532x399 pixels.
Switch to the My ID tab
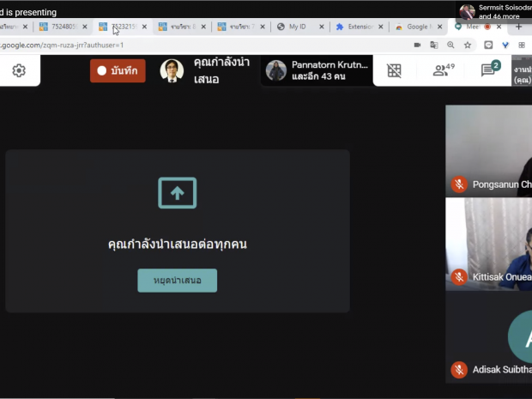pyautogui.click(x=297, y=27)
